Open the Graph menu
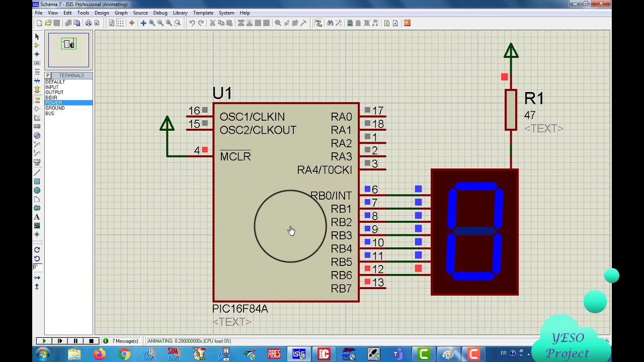The image size is (644, 362). [121, 13]
